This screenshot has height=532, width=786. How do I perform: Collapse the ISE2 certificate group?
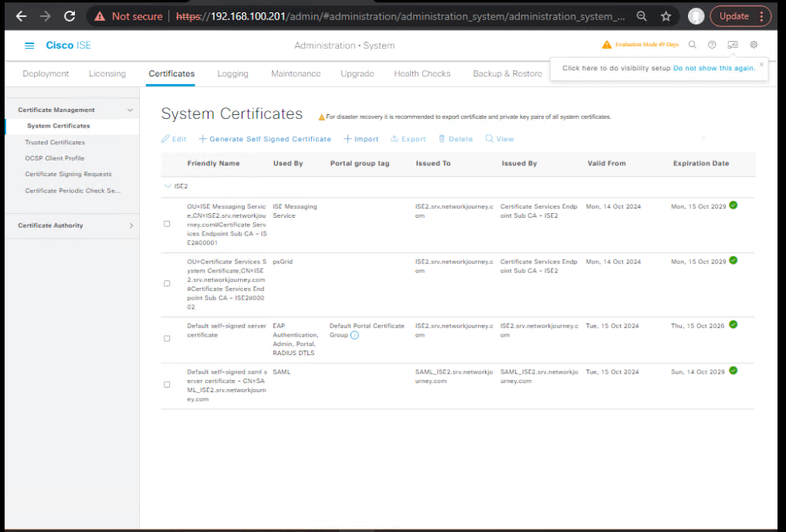tap(168, 186)
